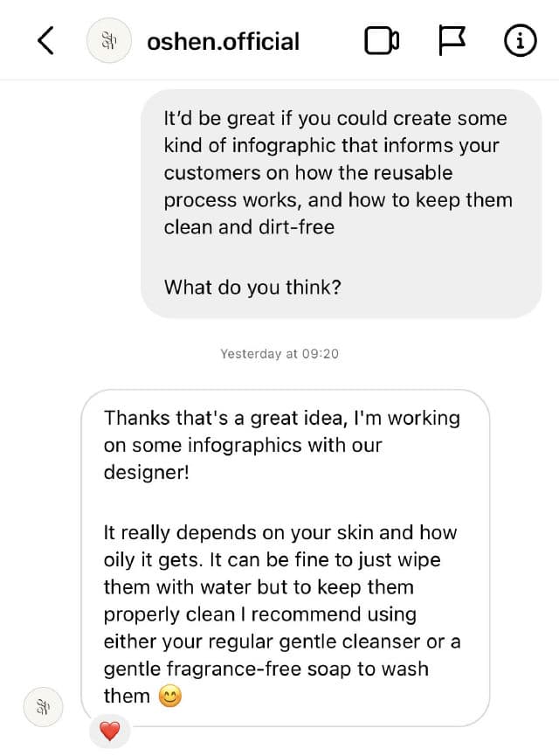Tap the back arrow to leave chat
This screenshot has width=559, height=756.
[46, 40]
